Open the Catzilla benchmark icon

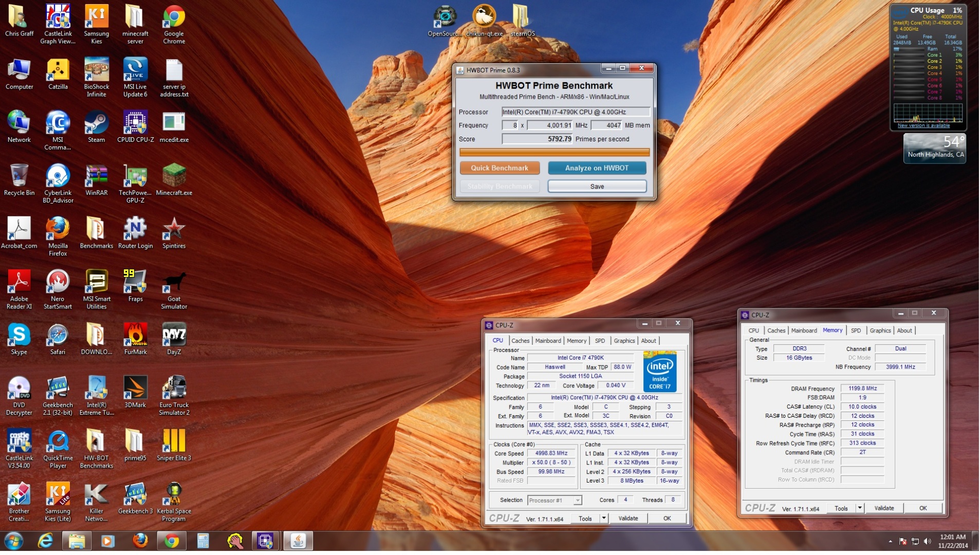click(x=58, y=74)
